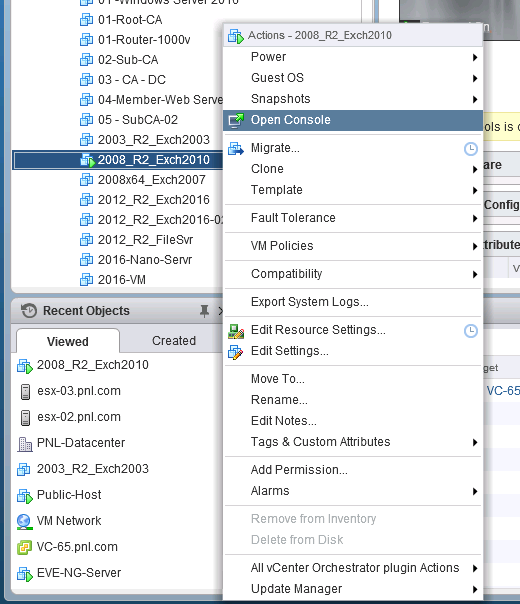520x604 pixels.
Task: Select 04-Member-Web Server tree item
Action: coord(160,100)
